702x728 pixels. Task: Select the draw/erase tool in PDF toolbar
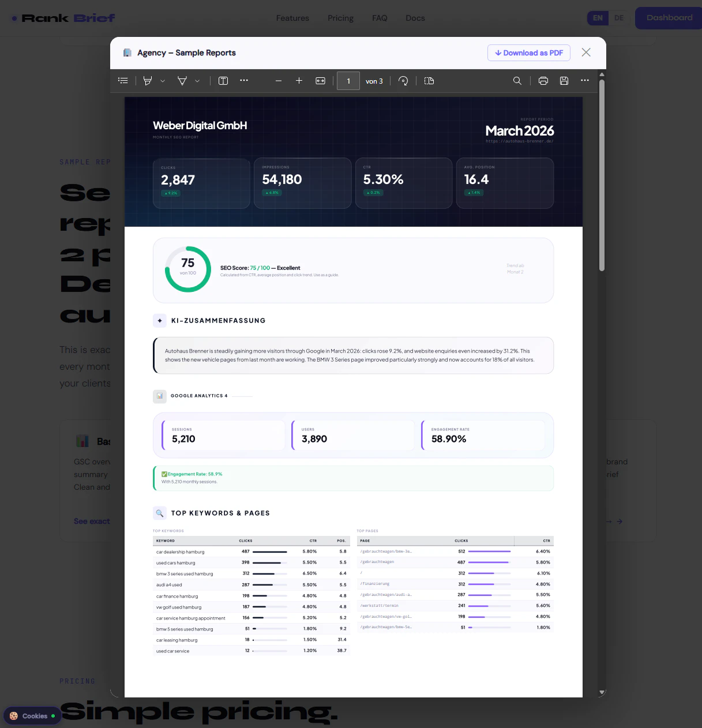(182, 81)
